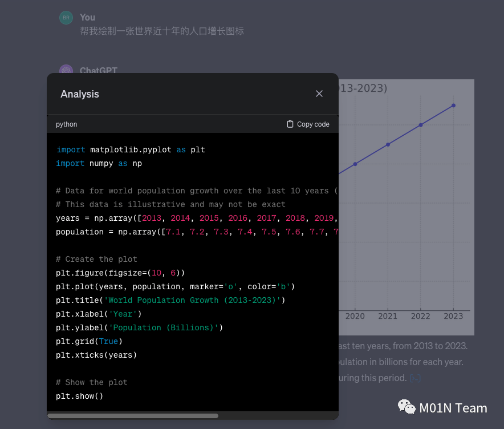
Task: Close the Analysis dialog
Action: coord(319,94)
